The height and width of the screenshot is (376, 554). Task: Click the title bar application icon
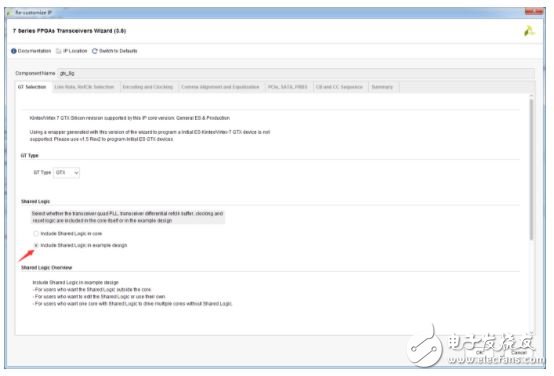[10, 13]
